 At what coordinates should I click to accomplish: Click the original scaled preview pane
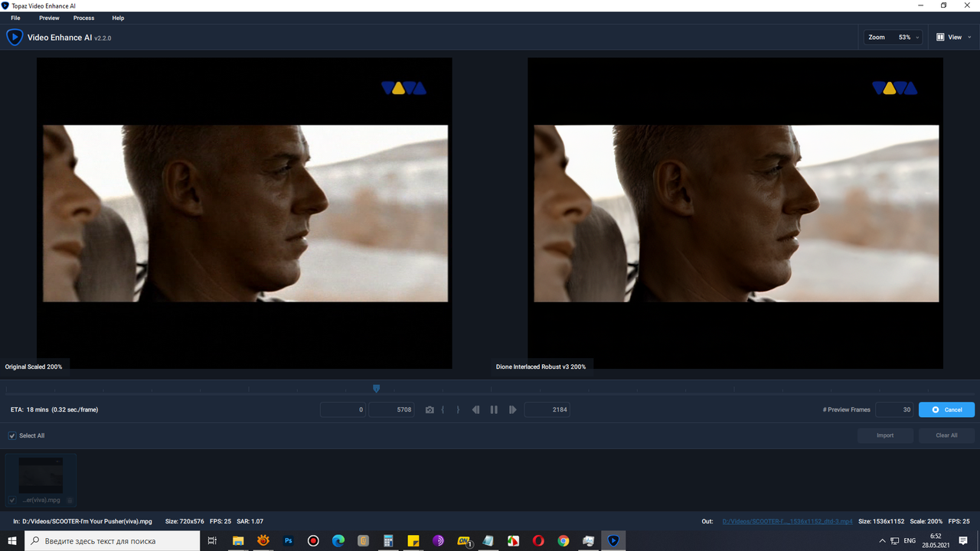[244, 214]
